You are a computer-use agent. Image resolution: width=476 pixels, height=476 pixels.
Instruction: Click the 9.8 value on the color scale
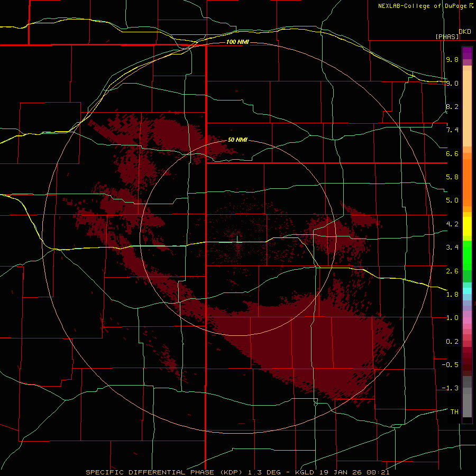click(x=452, y=59)
